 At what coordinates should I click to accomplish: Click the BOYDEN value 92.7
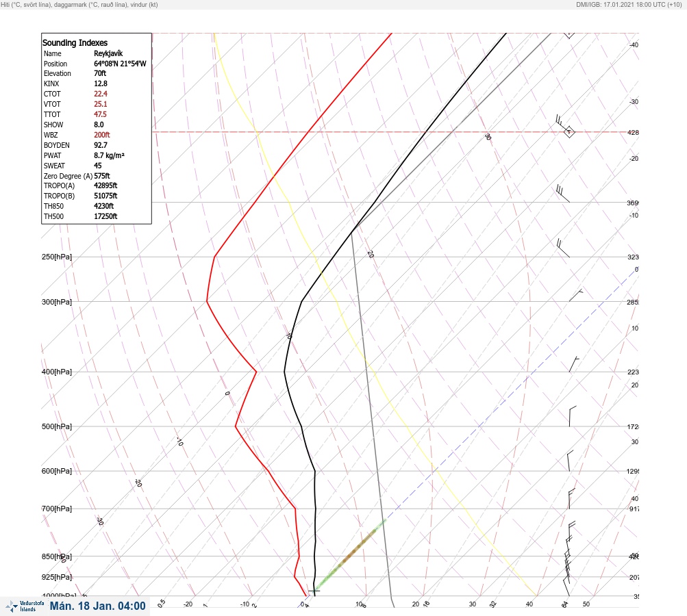coord(100,145)
